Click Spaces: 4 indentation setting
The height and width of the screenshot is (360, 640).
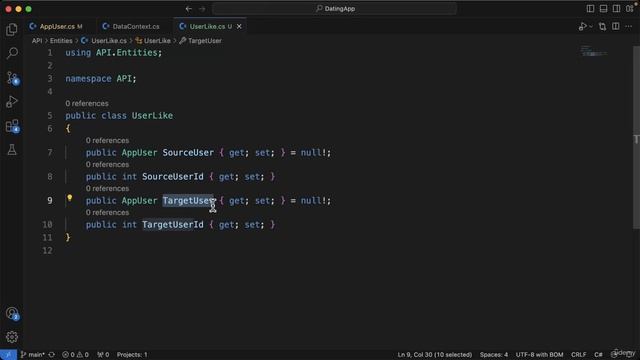(x=494, y=355)
